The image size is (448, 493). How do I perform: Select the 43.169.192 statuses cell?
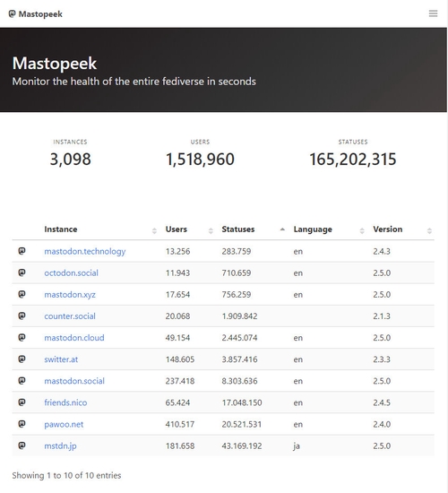pos(241,445)
